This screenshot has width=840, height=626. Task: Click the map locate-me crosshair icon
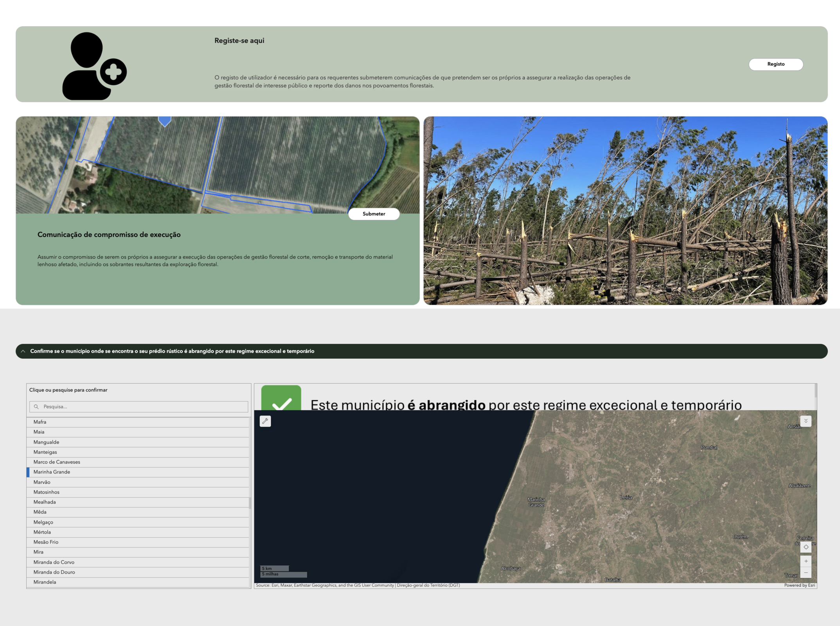point(806,547)
